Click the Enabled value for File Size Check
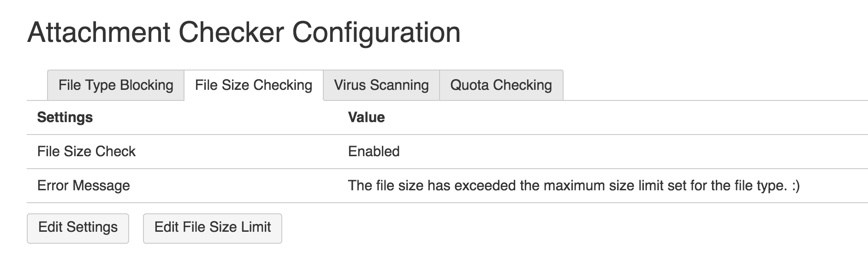868x270 pixels. point(373,151)
